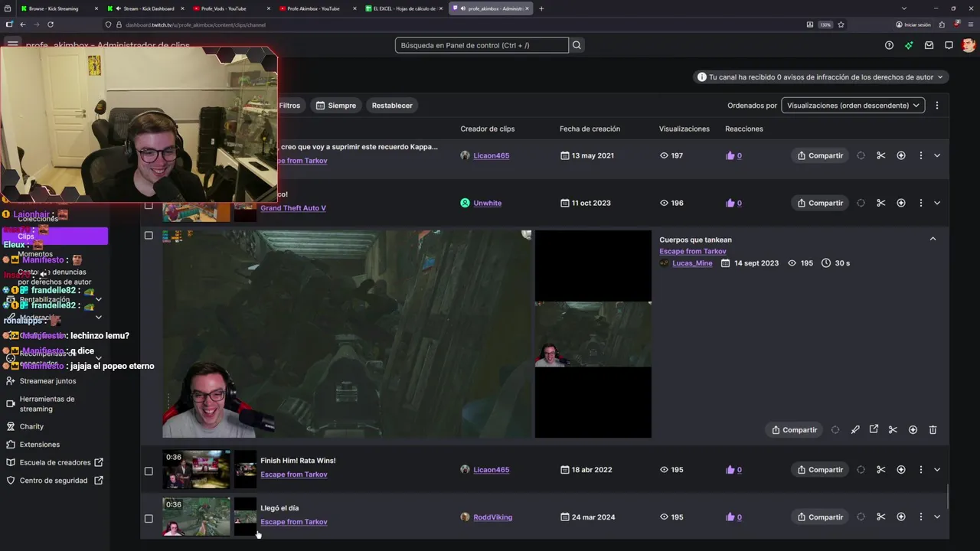
Task: Open Cuerpos que tankean clip in new window icon
Action: 874,429
